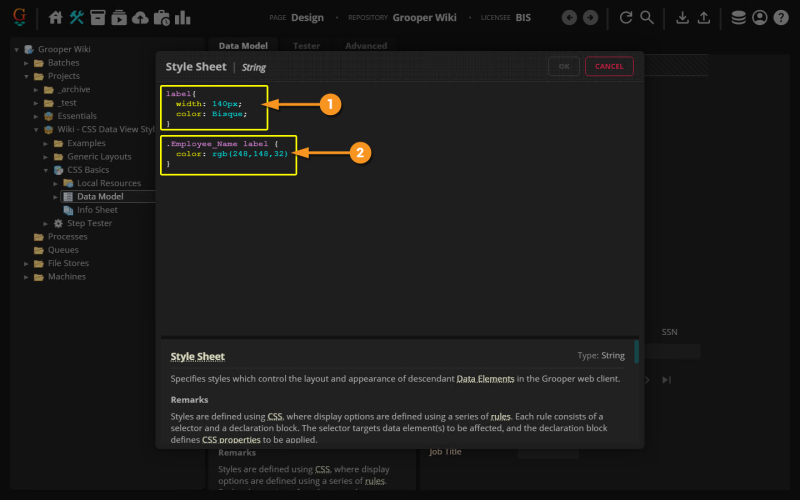Click the Info Sheet node icon
Screen dimensions: 800x500
coord(68,210)
